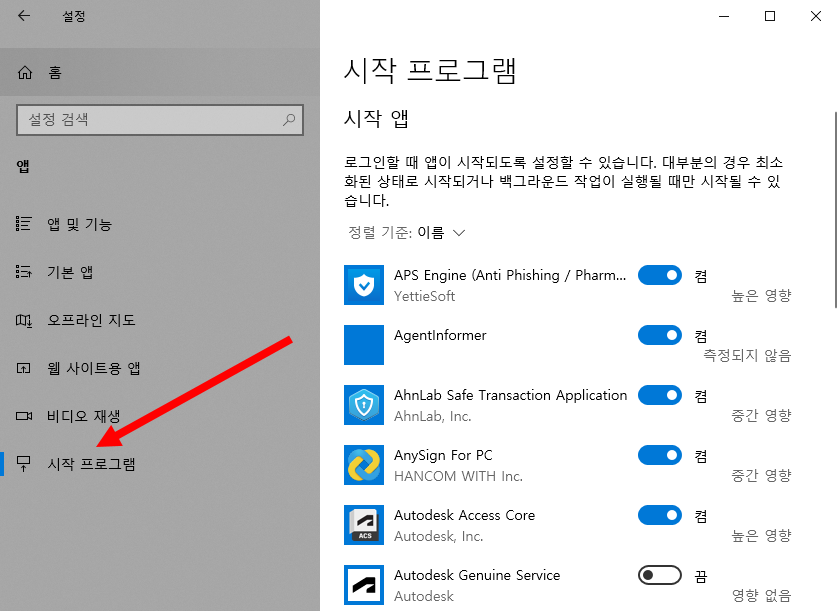Screen dimensions: 839x611
Task: Go to 홈 settings home
Action: (159, 72)
